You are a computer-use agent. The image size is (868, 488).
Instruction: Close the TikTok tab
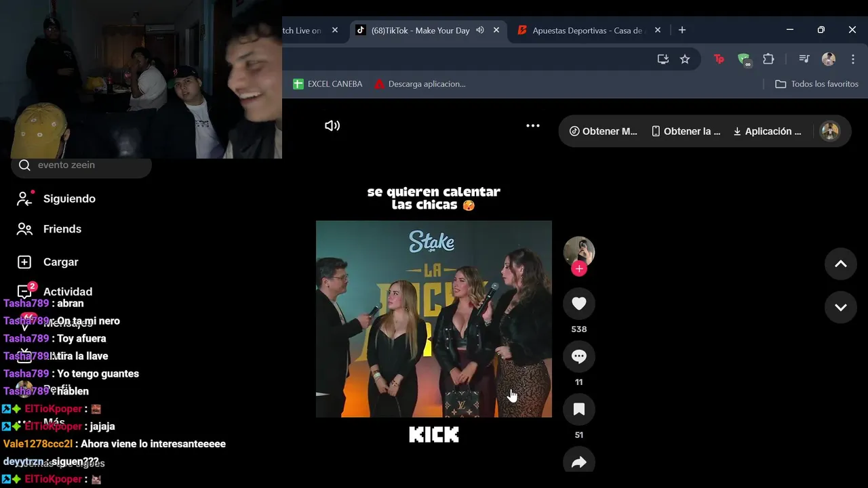pyautogui.click(x=496, y=30)
